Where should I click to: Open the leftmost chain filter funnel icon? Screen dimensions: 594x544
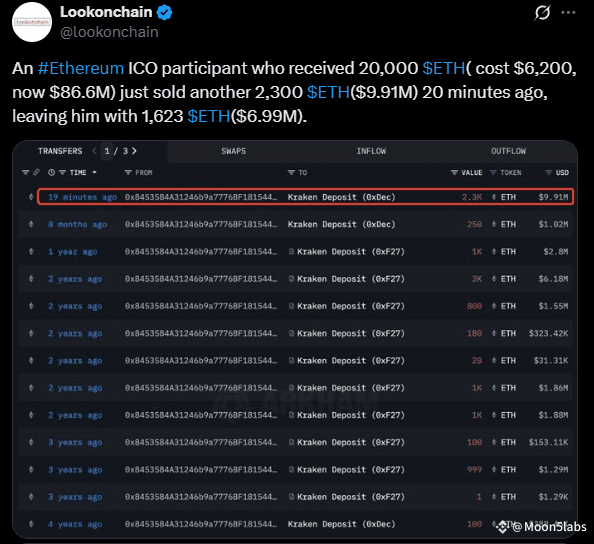click(x=25, y=172)
